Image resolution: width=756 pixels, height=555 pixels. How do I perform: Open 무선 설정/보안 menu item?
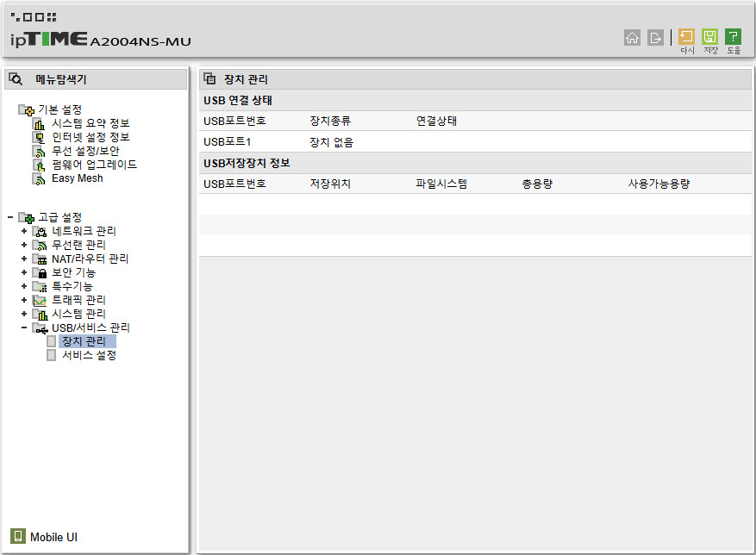click(x=85, y=151)
